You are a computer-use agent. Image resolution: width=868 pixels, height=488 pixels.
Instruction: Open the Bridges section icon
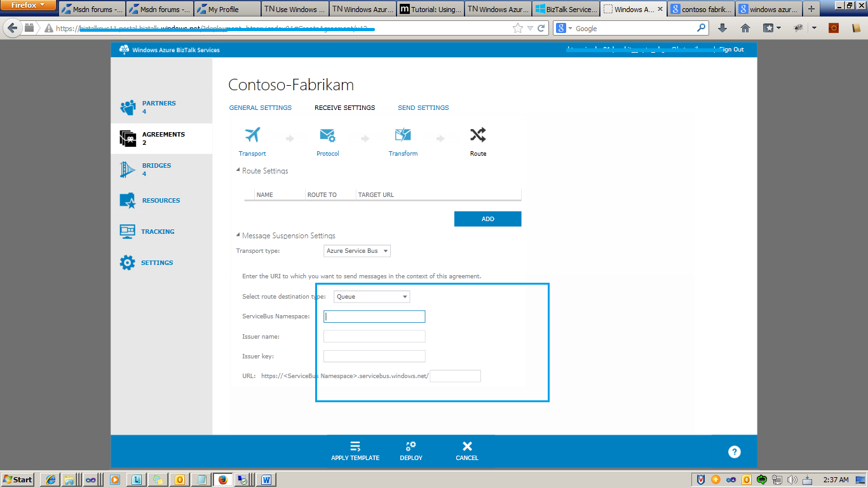[x=128, y=170]
